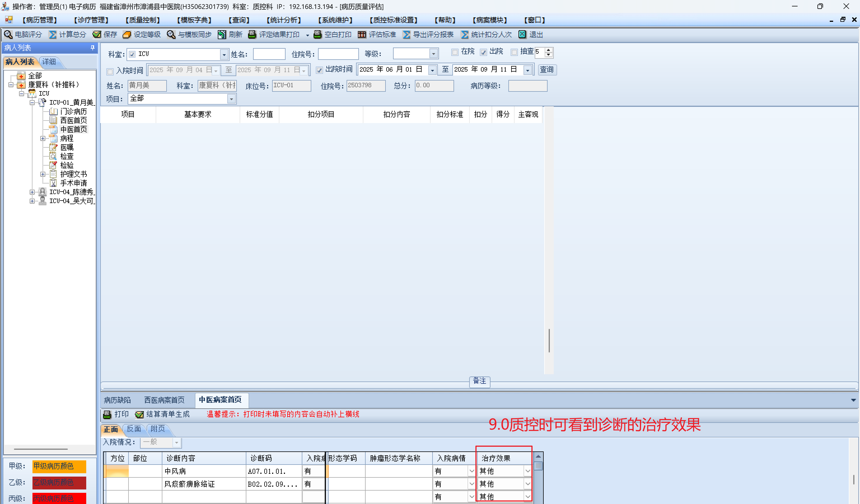Viewport: 860px width, 504px height.
Task: Check the 抽查 checkbox
Action: pos(514,52)
